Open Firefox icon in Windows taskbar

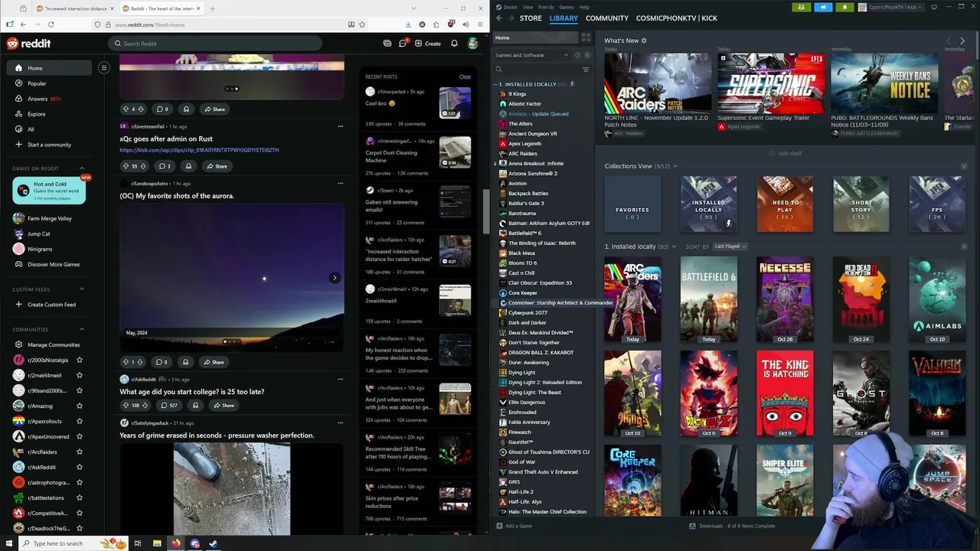tap(175, 543)
